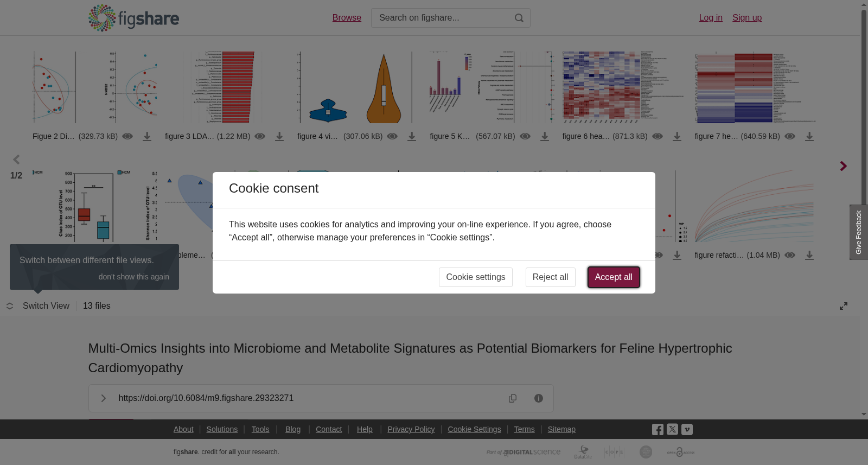Open the DOI info icon

tap(539, 398)
